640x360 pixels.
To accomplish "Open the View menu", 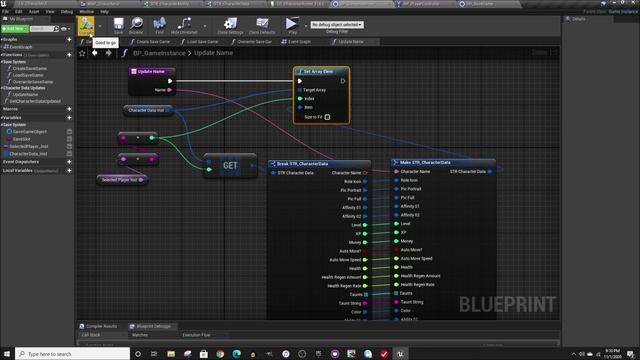I will (x=50, y=12).
